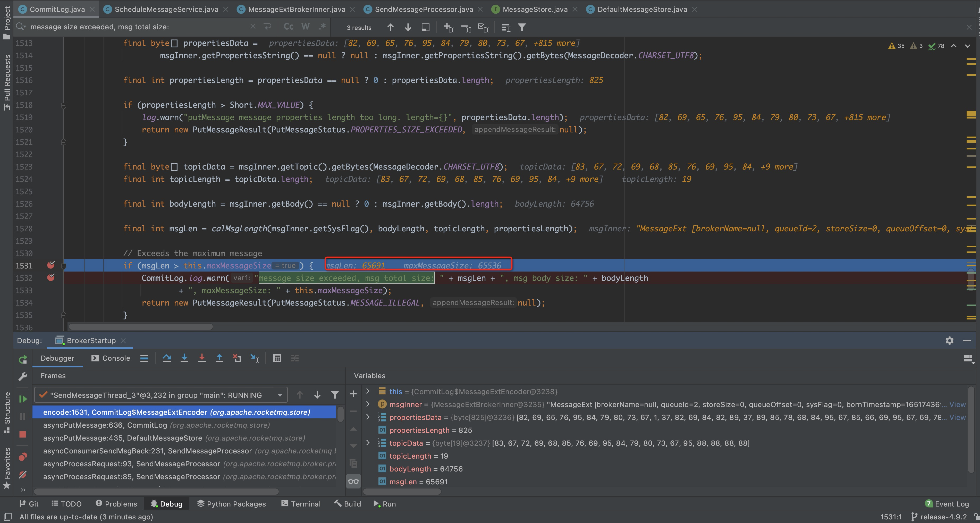Expand msgInner variable node

(x=367, y=404)
